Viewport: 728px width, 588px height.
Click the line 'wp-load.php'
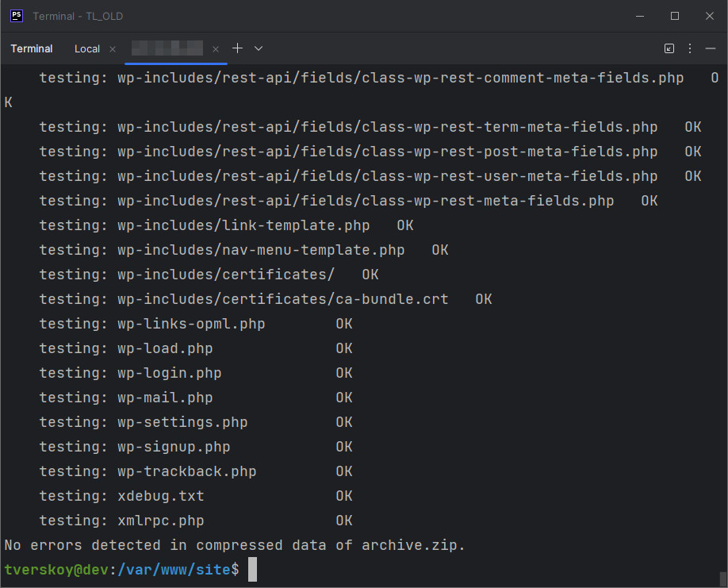[x=165, y=348]
